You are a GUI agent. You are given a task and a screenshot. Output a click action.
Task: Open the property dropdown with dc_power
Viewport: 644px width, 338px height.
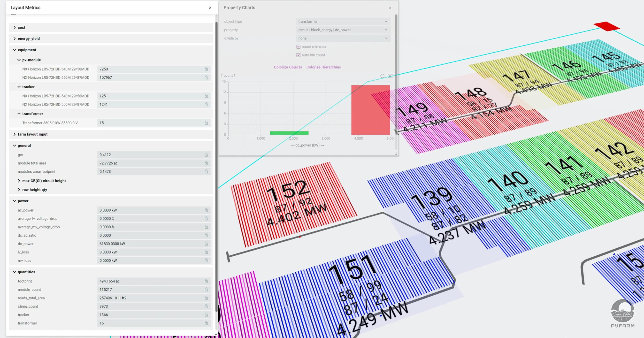coord(343,30)
